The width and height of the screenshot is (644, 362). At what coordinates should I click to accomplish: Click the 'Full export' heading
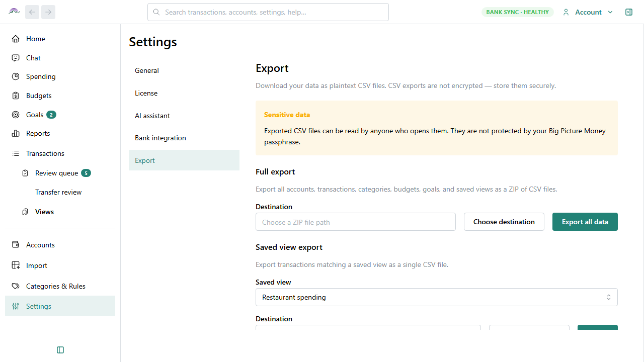point(275,172)
